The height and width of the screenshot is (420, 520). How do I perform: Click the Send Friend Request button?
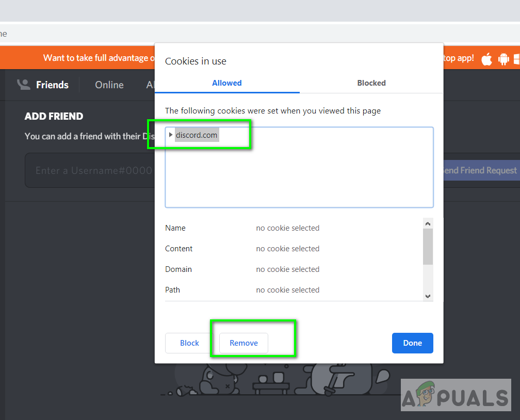tap(481, 170)
